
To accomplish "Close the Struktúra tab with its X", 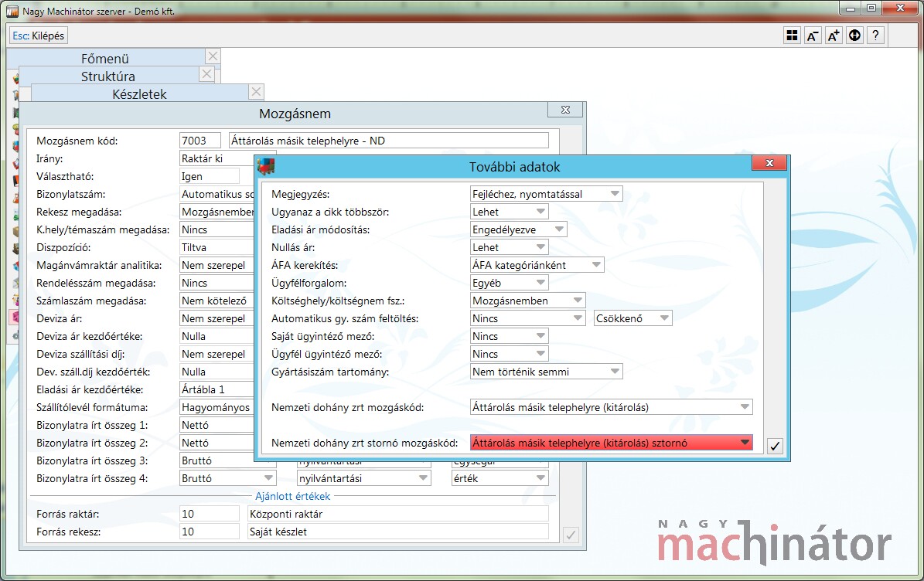I will pyautogui.click(x=206, y=74).
